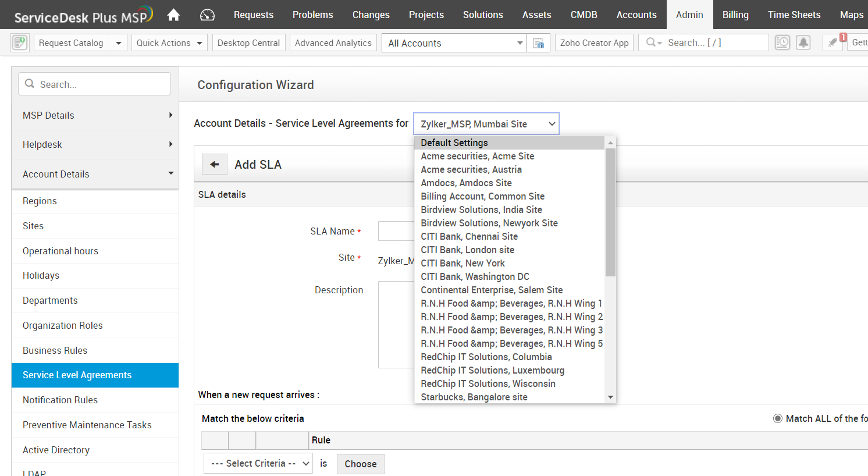Choose 'CITI Bank, London site' from list

(468, 250)
